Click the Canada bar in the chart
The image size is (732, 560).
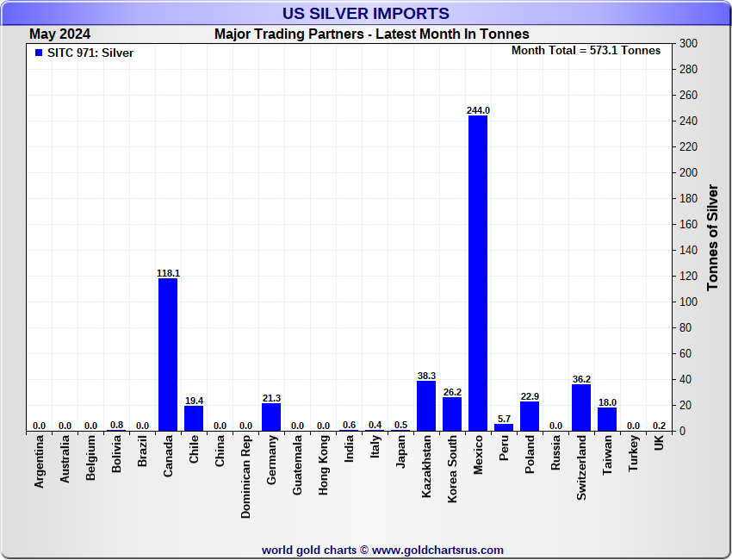[168, 354]
